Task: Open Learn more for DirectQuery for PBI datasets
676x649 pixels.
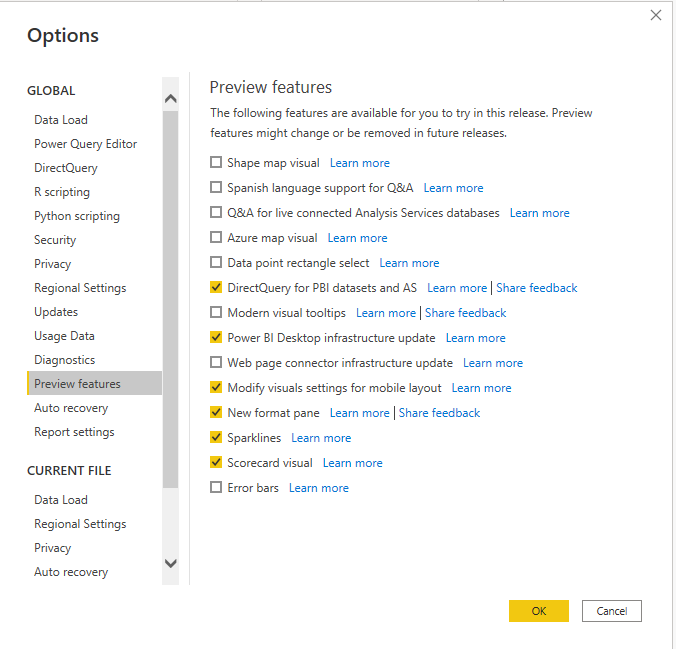Action: coord(457,288)
